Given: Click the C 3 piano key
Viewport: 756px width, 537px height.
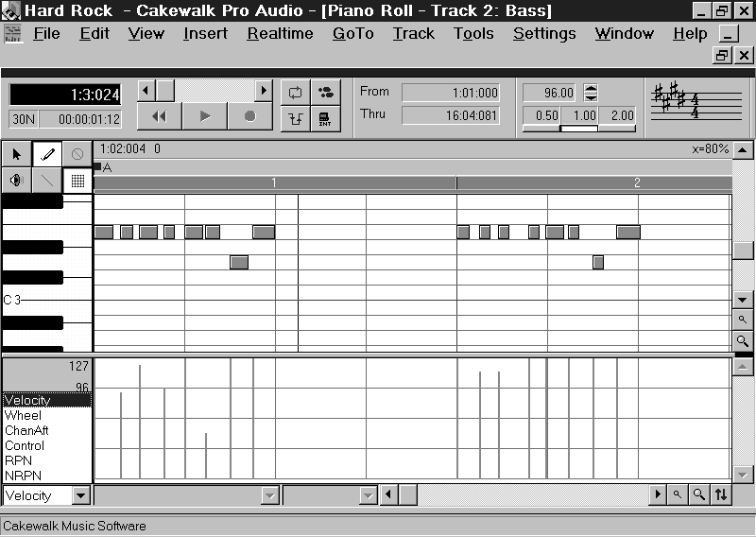Looking at the screenshot, I should 46,300.
